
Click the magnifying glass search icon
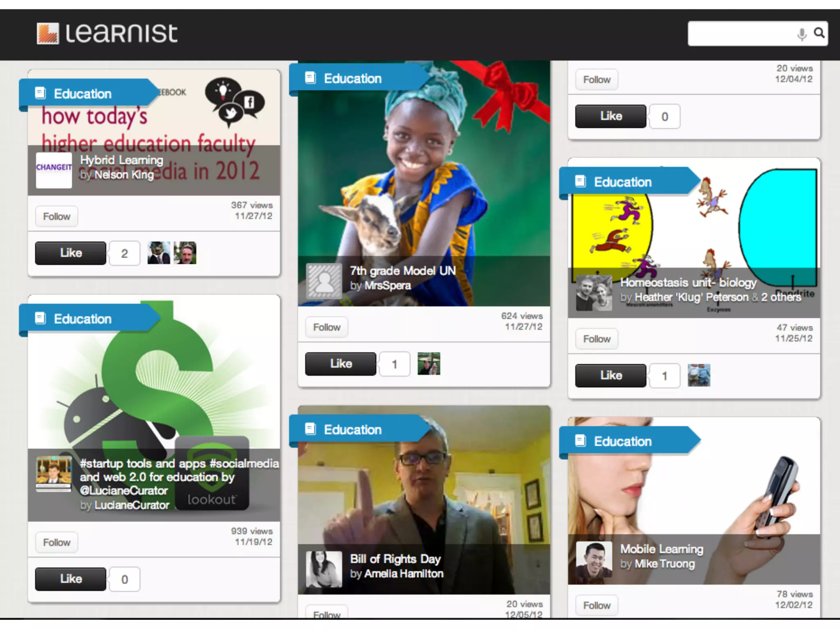[x=819, y=33]
